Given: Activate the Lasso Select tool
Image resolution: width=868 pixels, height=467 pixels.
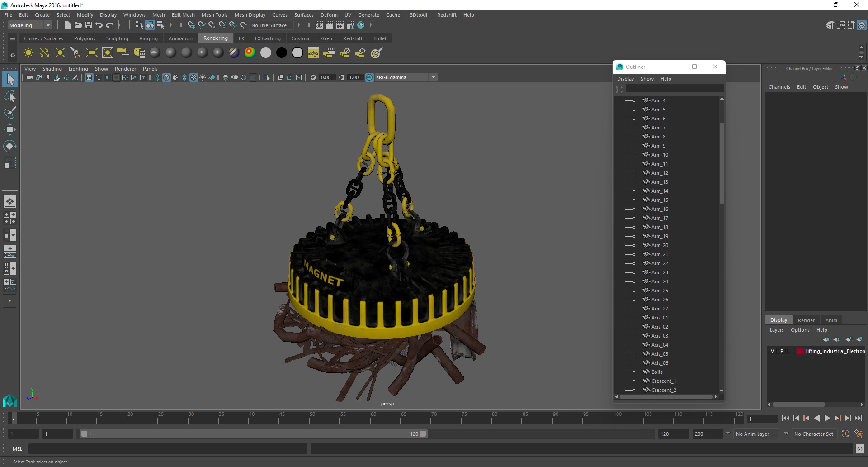Looking at the screenshot, I should coord(10,96).
